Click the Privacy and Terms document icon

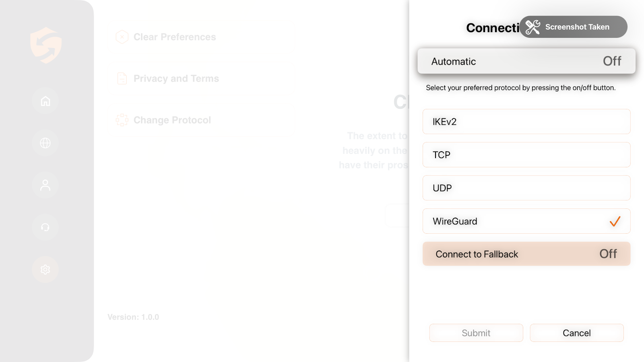[x=122, y=78]
